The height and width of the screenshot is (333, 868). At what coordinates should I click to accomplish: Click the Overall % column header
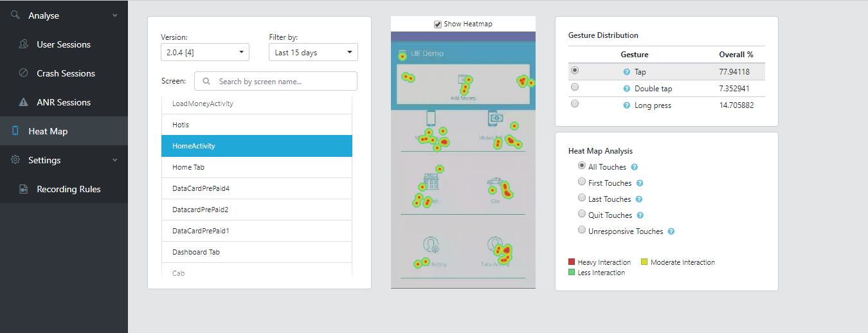pos(736,55)
